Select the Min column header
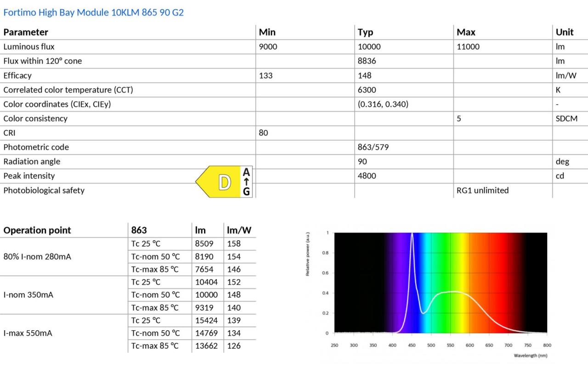 click(267, 32)
